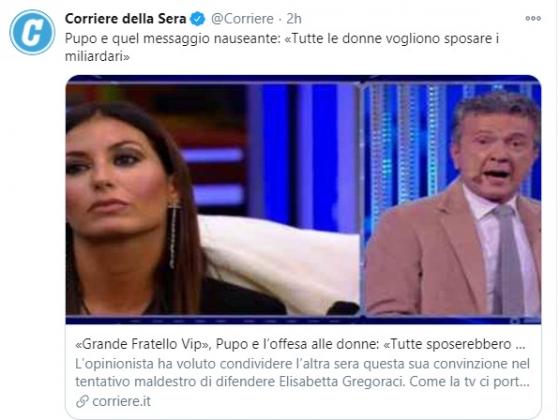560x420 pixels.
Task: Open the 2h timestamp permalink
Action: coord(294,19)
